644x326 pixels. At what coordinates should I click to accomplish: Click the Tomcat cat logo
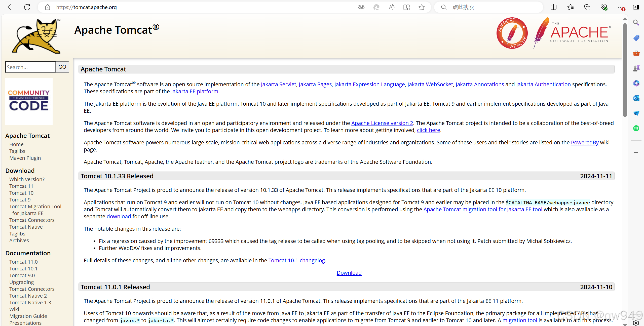36,36
